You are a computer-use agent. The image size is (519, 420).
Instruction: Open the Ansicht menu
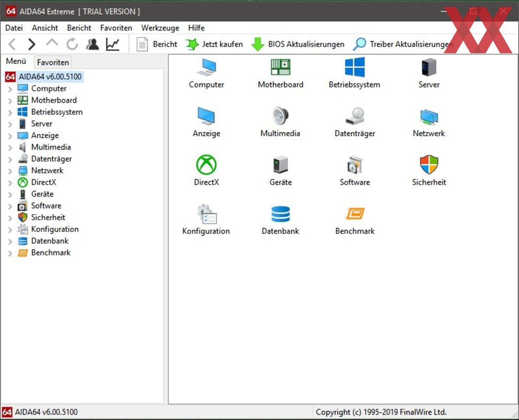pyautogui.click(x=45, y=28)
